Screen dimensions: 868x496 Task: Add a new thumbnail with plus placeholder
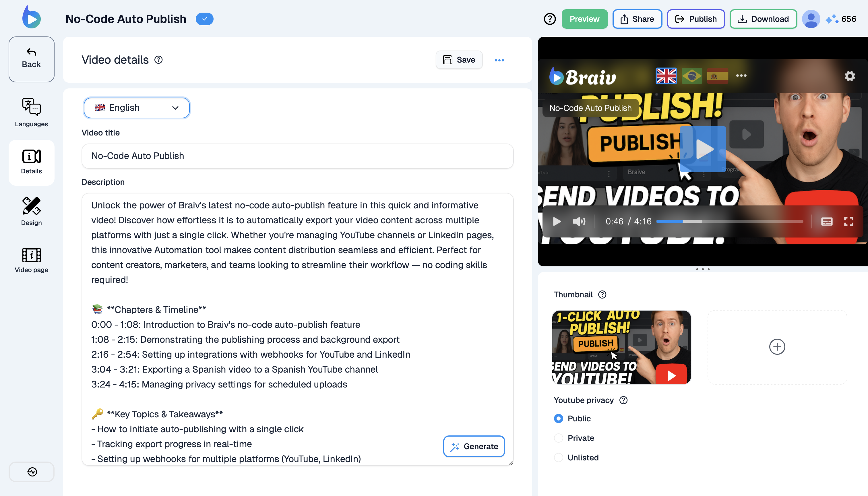[777, 347]
